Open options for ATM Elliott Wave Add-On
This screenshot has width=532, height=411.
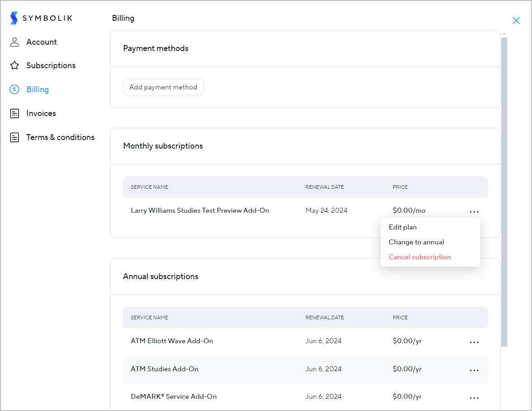click(x=474, y=342)
